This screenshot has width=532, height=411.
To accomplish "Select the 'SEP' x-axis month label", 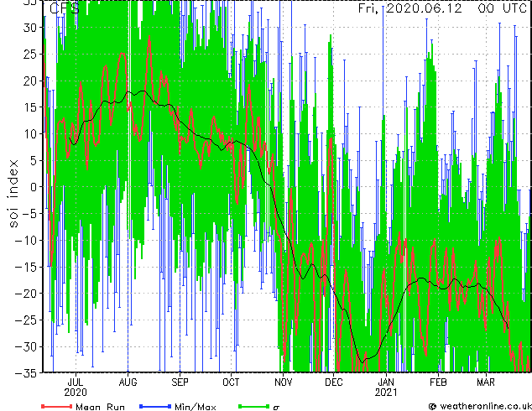I will click(180, 382).
